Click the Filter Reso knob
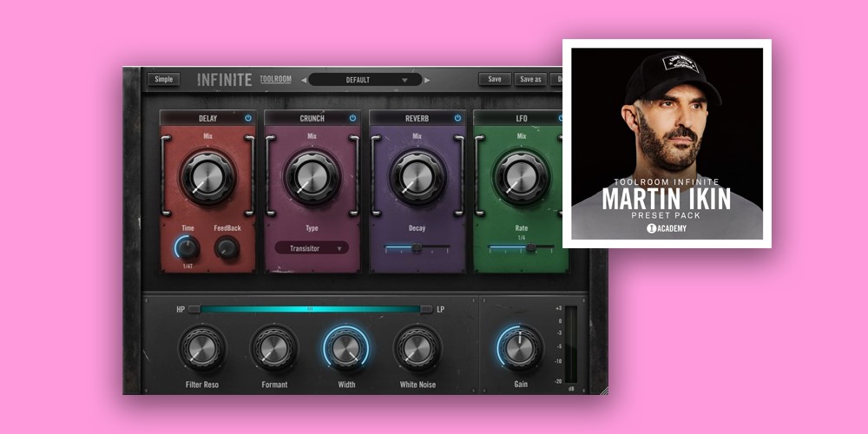 [x=201, y=348]
